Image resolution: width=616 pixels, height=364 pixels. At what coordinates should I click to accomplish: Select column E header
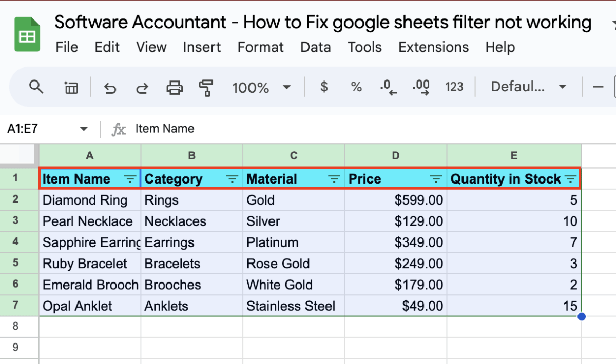pyautogui.click(x=514, y=155)
